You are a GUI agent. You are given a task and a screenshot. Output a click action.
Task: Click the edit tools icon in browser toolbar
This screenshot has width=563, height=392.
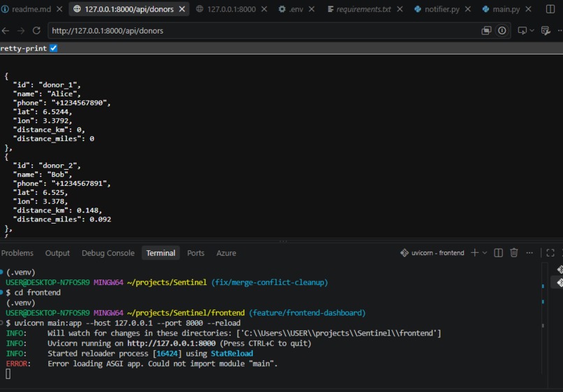[x=546, y=31]
